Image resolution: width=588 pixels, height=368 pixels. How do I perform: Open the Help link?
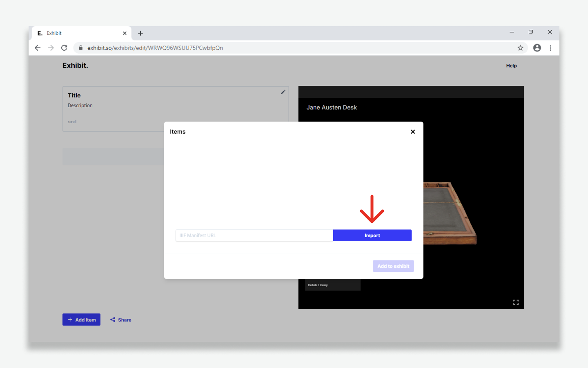click(511, 66)
